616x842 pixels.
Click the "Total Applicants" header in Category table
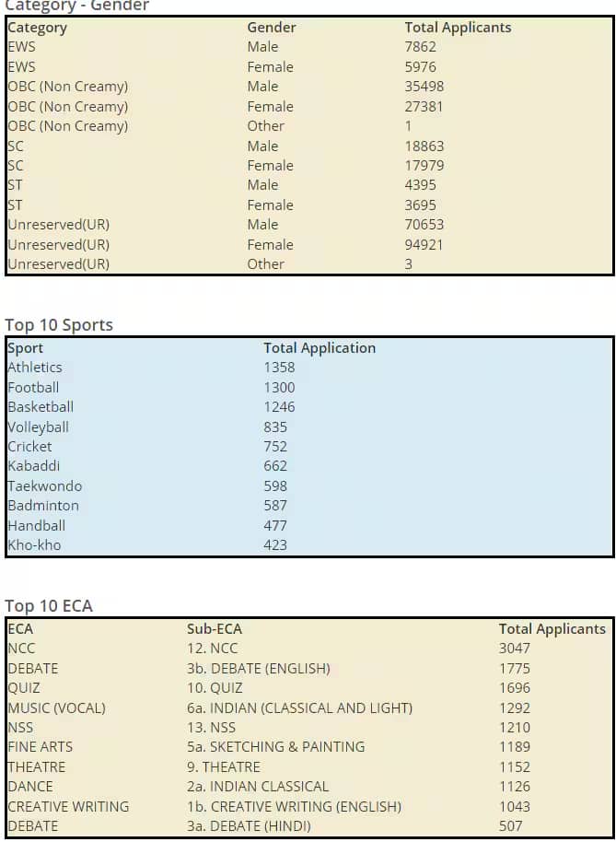[458, 28]
